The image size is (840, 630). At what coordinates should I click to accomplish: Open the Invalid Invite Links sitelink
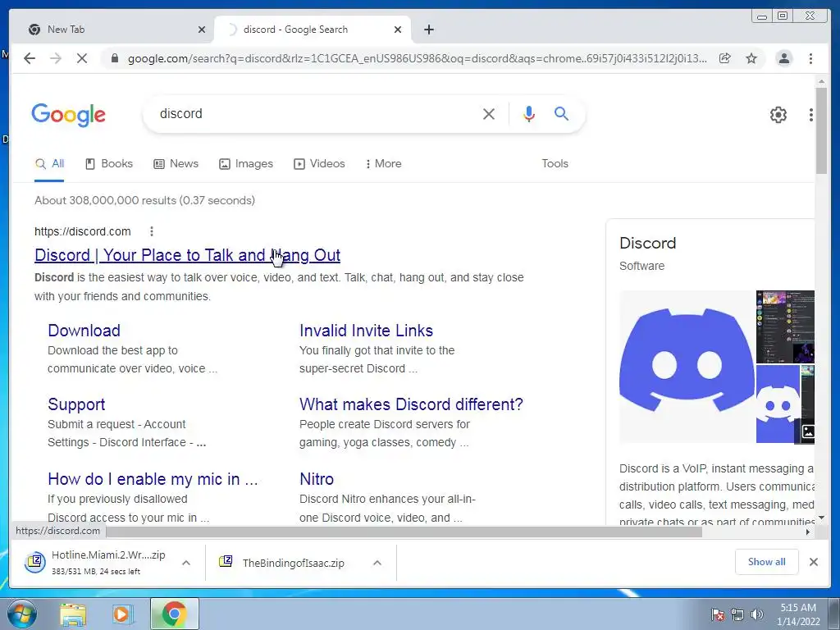tap(366, 331)
